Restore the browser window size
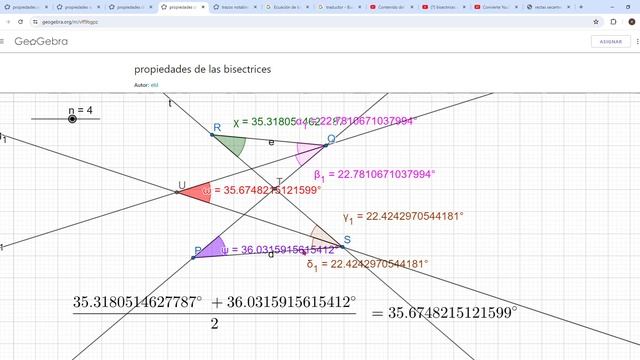The height and width of the screenshot is (360, 640). coord(628,7)
